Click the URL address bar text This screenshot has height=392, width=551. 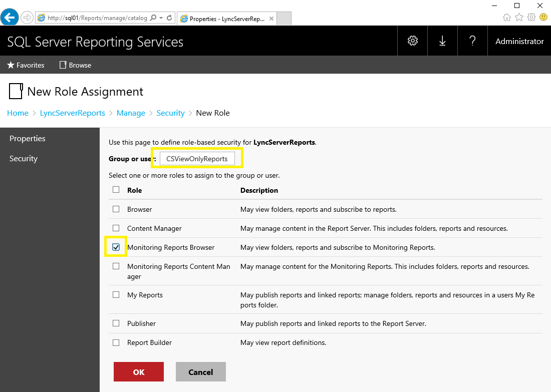(x=97, y=18)
